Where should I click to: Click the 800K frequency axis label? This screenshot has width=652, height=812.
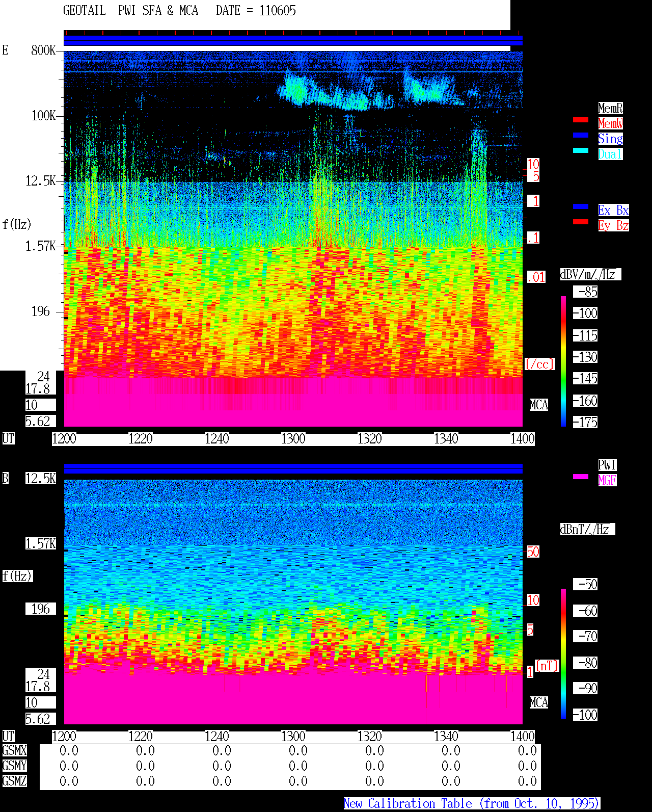(44, 50)
